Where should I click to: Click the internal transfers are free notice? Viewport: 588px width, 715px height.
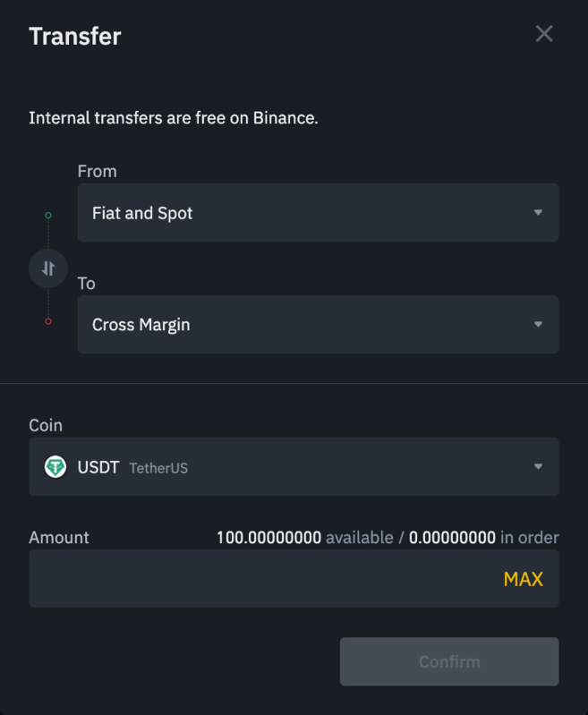[173, 117]
